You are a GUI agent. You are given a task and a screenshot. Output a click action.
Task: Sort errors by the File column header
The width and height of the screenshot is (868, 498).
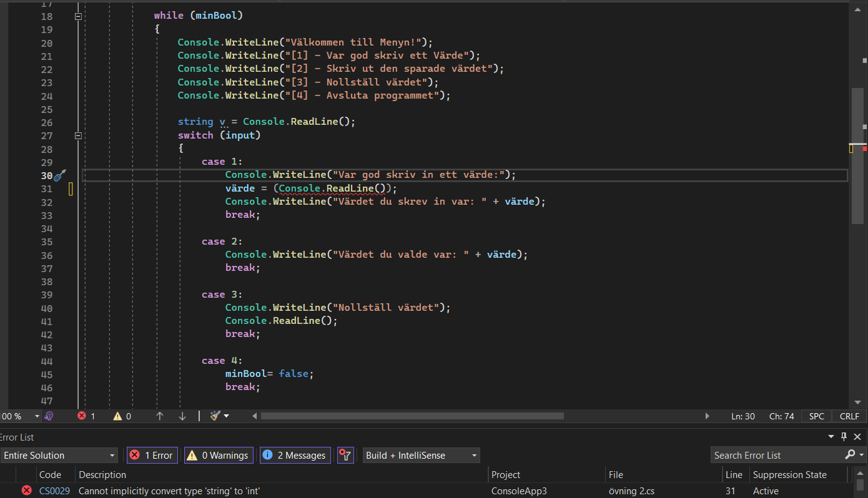tap(616, 475)
